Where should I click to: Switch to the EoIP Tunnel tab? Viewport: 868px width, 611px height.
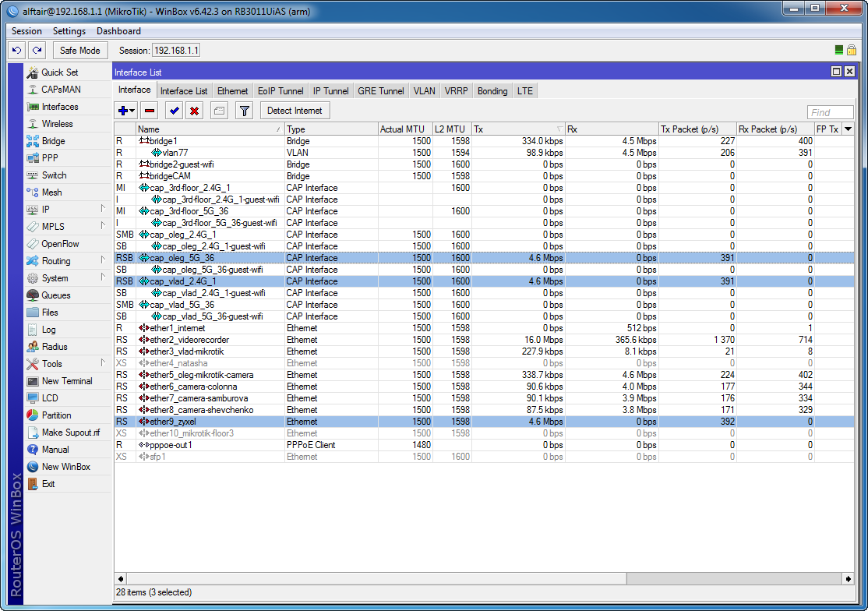coord(281,90)
